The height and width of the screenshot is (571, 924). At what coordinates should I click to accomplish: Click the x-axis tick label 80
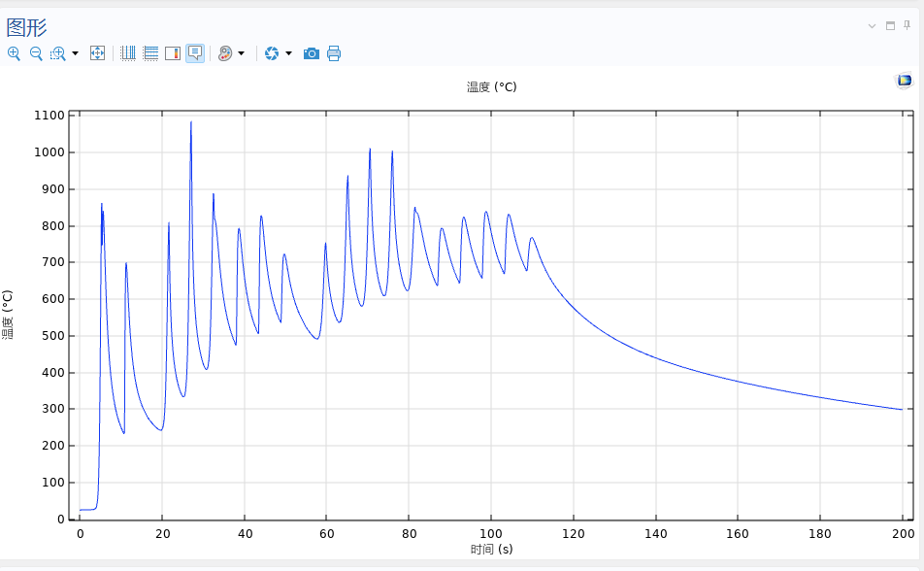409,534
